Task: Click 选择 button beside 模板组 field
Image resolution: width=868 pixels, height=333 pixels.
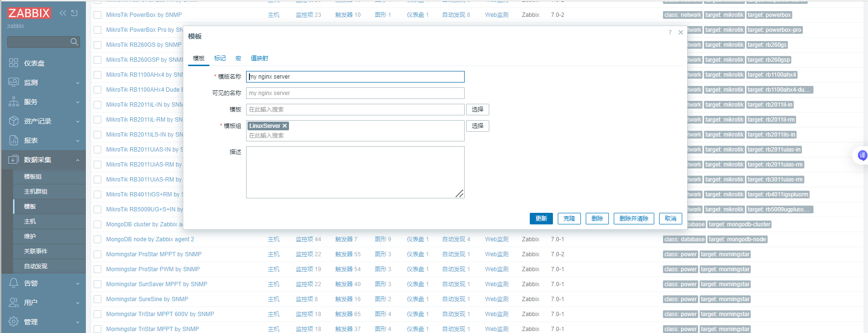Action: (478, 126)
